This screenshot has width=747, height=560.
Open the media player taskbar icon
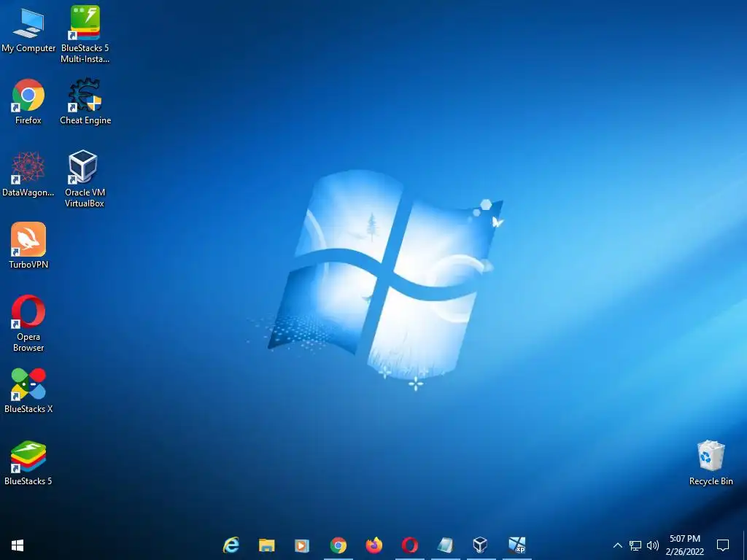[302, 545]
